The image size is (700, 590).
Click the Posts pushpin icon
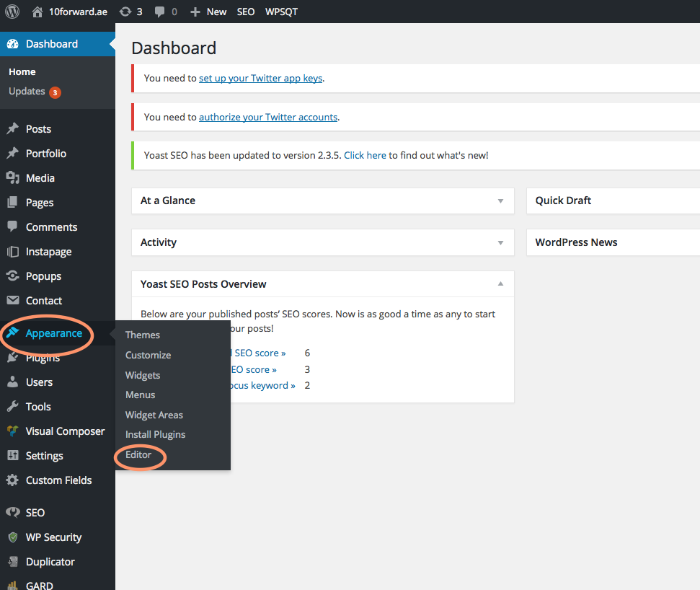click(x=12, y=128)
